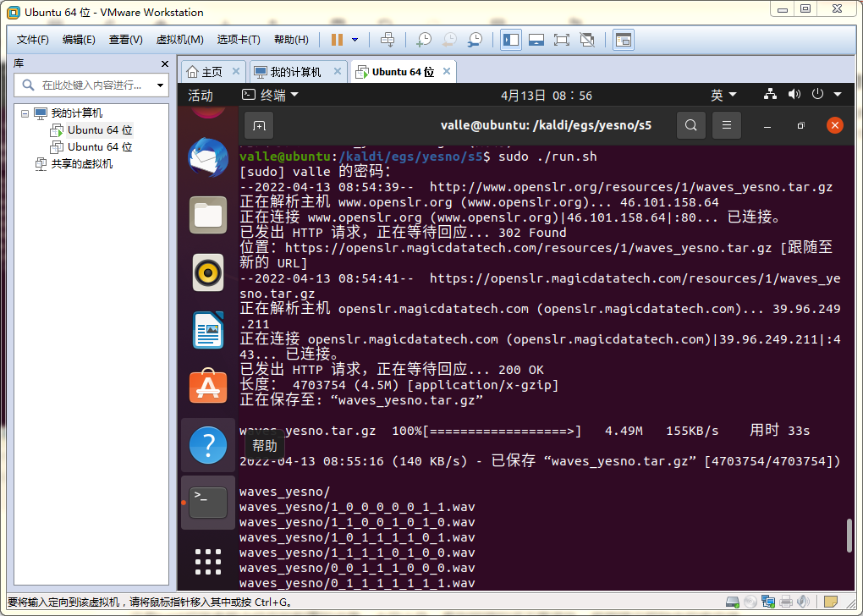Click the library search input field

pyautogui.click(x=91, y=85)
